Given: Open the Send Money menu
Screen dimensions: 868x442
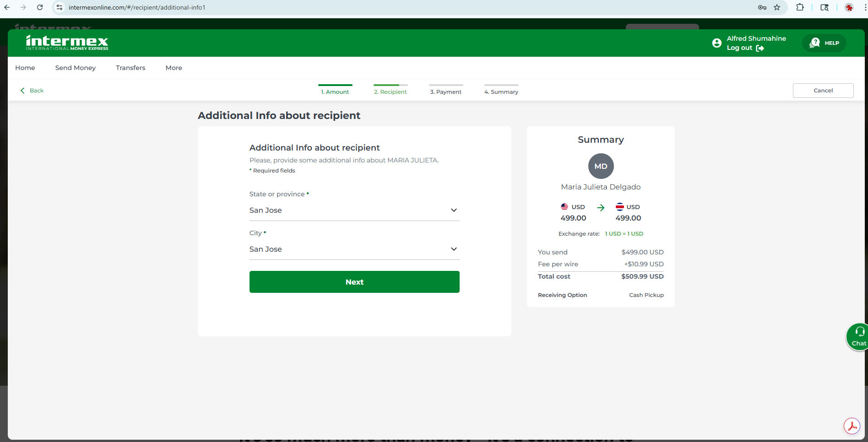Looking at the screenshot, I should 76,68.
